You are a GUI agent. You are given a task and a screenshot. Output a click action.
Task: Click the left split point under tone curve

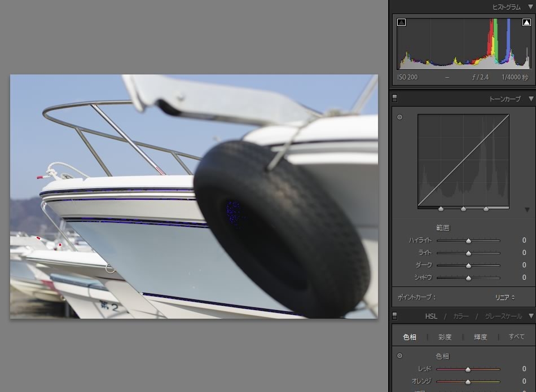coord(441,209)
